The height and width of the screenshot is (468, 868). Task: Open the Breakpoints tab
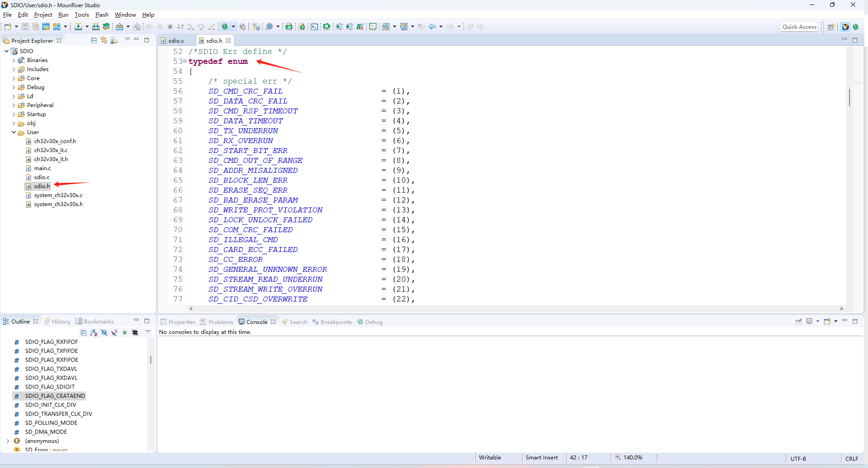coord(332,322)
